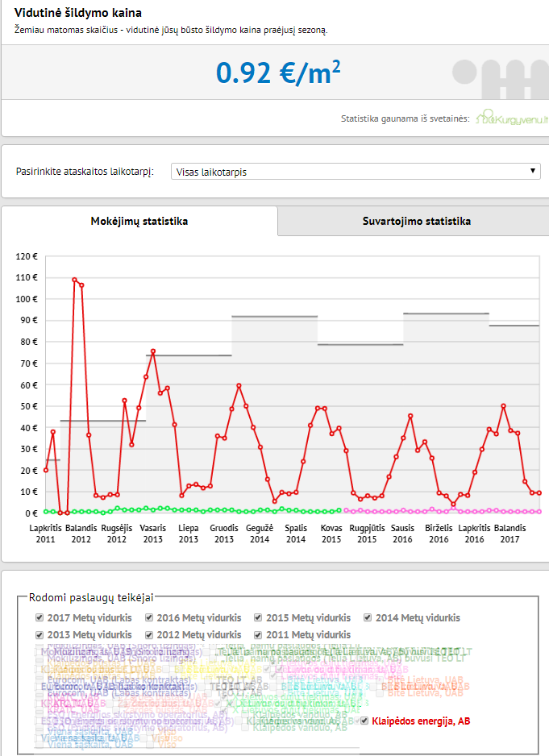Uncheck the 2011 Metų vidurkis checkbox
Viewport: 549px width, 756px height.
[258, 635]
